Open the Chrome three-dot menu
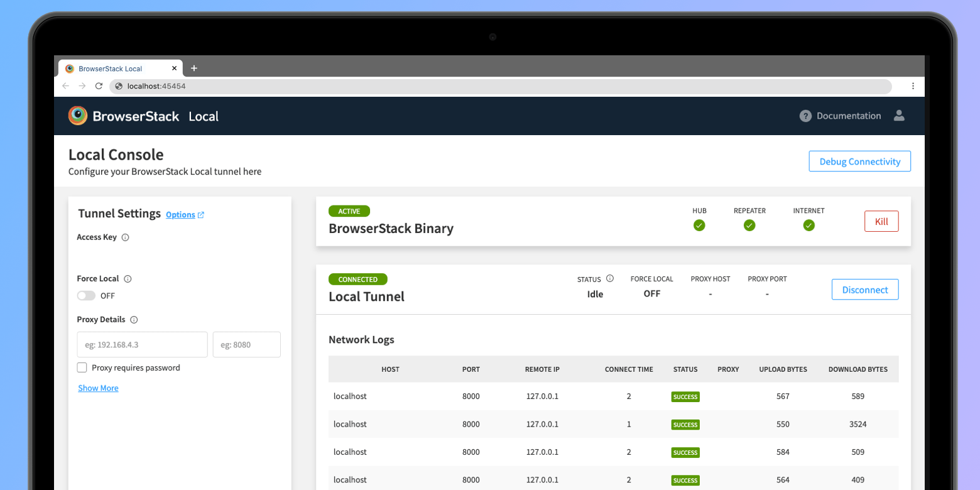980x490 pixels. click(913, 86)
